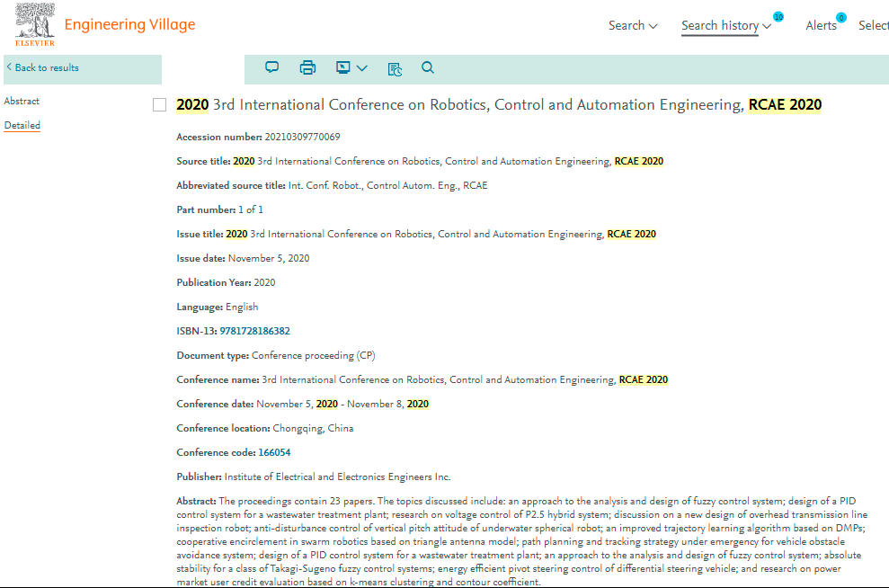Viewport: 889px width, 588px height.
Task: Click abbreviated source title 'Int. Conf. Robot.'
Action: [387, 185]
